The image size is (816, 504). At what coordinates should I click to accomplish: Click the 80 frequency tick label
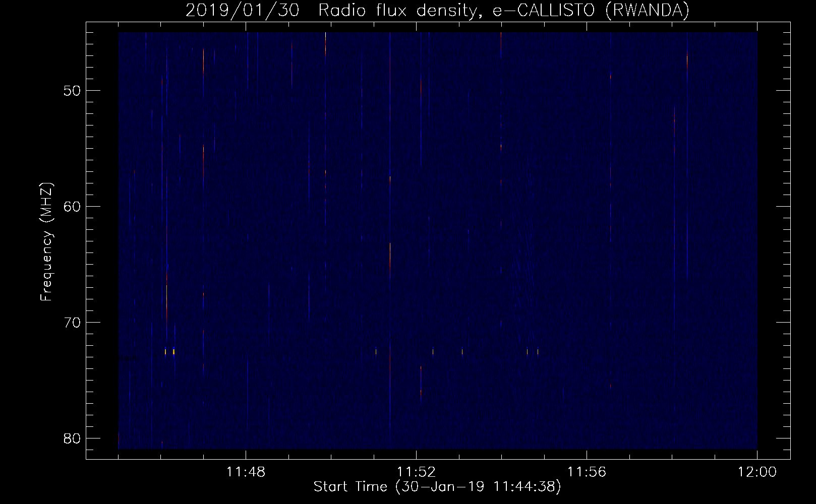pos(73,438)
